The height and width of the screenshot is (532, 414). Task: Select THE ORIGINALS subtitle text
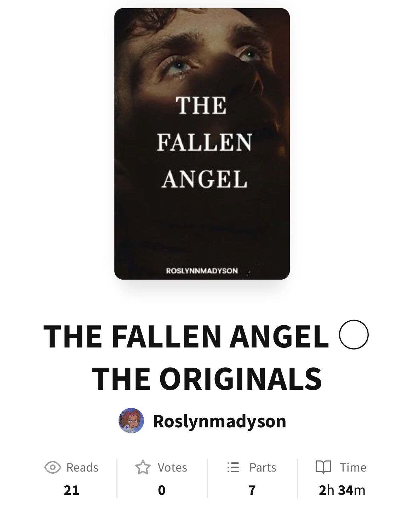tap(207, 379)
